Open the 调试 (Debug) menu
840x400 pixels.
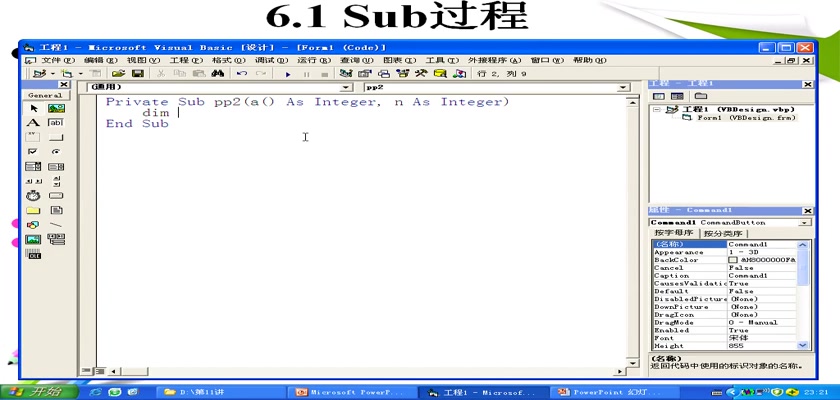pos(272,60)
